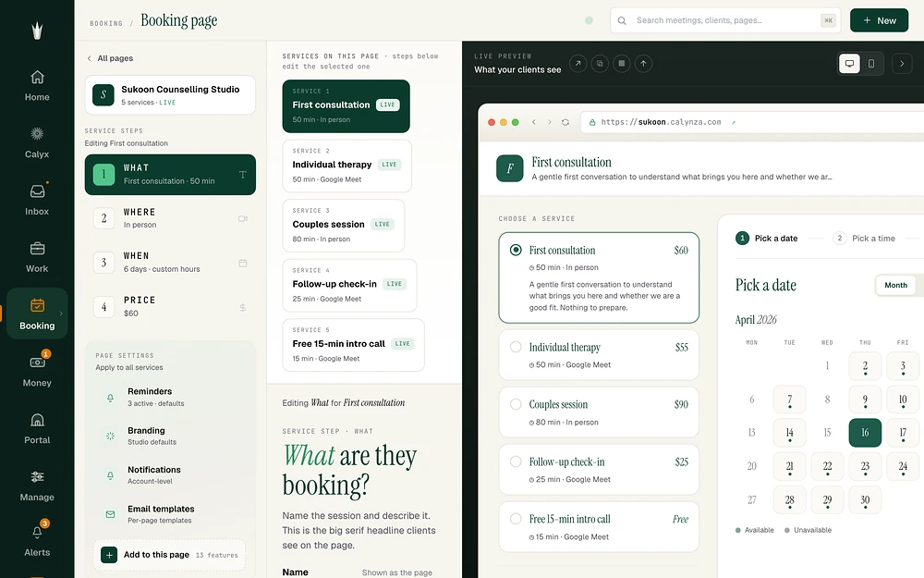Select Free 15-min intro call radio option
This screenshot has width=924, height=578.
pyautogui.click(x=516, y=519)
